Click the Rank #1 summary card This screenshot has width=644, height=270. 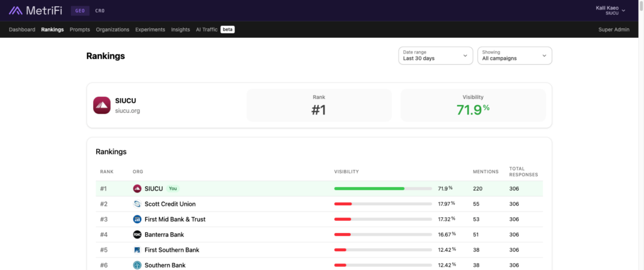click(319, 105)
